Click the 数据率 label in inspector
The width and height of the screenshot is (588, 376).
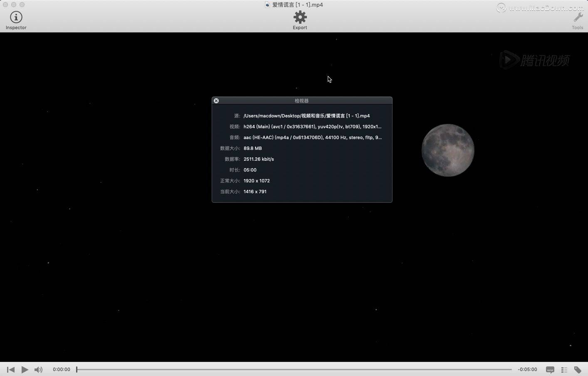click(x=232, y=159)
